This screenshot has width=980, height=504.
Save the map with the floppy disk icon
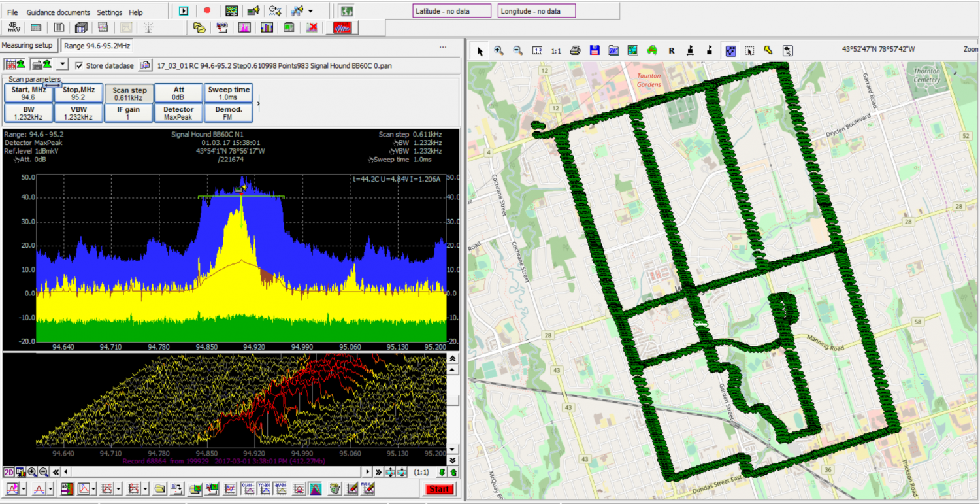coord(595,50)
